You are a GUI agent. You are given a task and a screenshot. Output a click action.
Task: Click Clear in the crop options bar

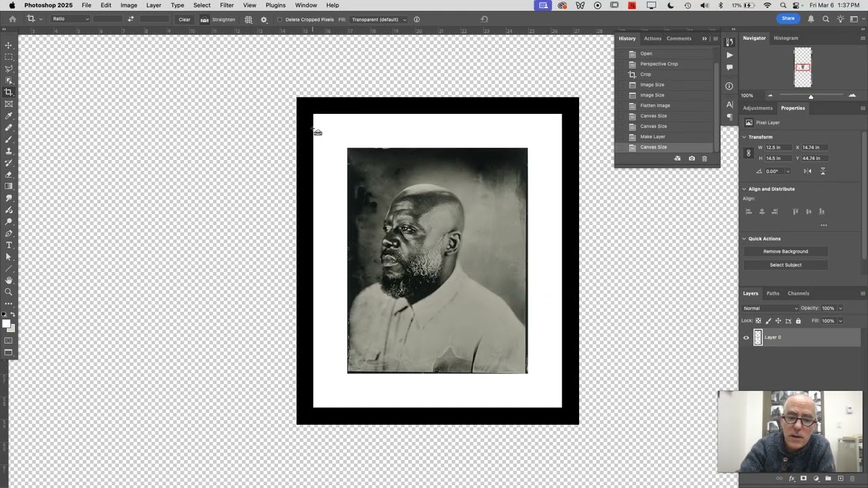(184, 20)
